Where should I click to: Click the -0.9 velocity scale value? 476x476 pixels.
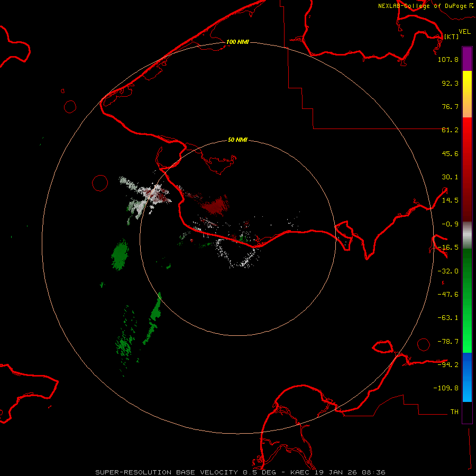pyautogui.click(x=450, y=224)
